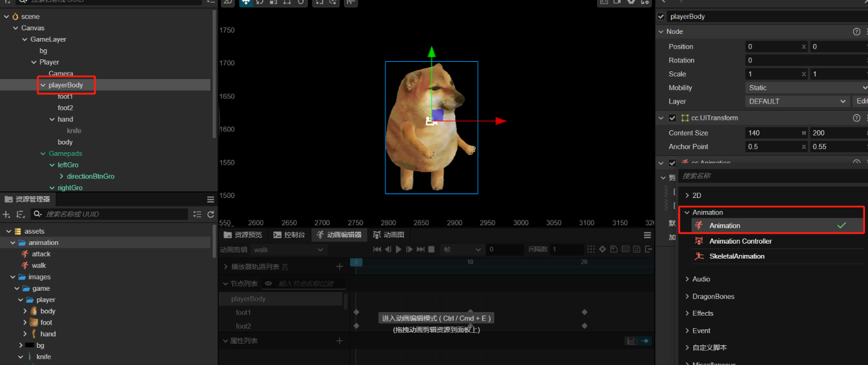868x365 pixels.
Task: Select the 动画编辑器 tab
Action: coord(339,235)
